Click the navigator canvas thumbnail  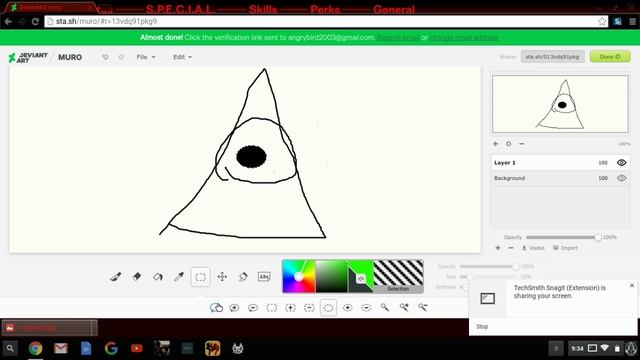click(560, 104)
